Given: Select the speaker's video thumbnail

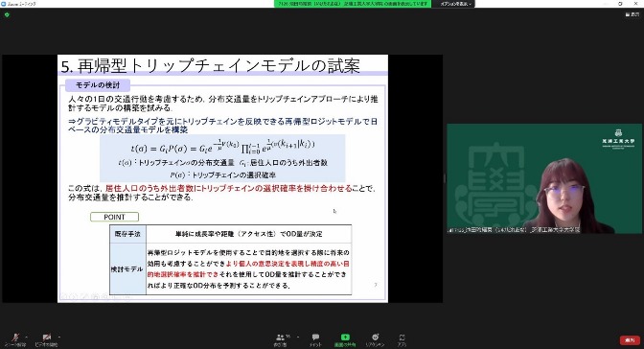Looking at the screenshot, I should coord(544,178).
